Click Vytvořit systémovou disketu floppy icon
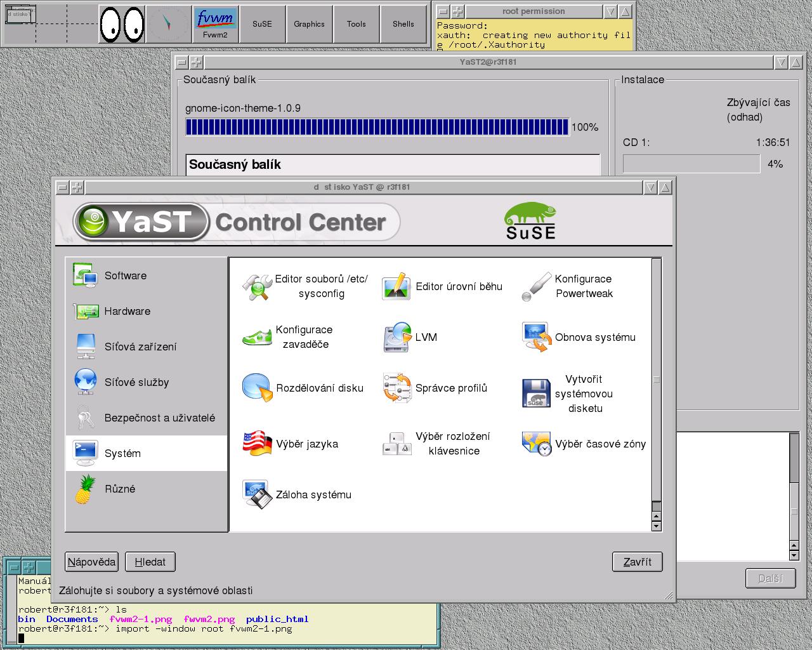 [537, 394]
